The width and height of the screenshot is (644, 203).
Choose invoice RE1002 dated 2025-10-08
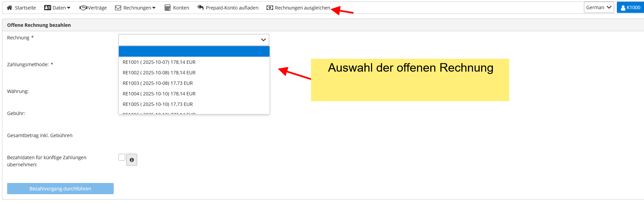click(159, 73)
